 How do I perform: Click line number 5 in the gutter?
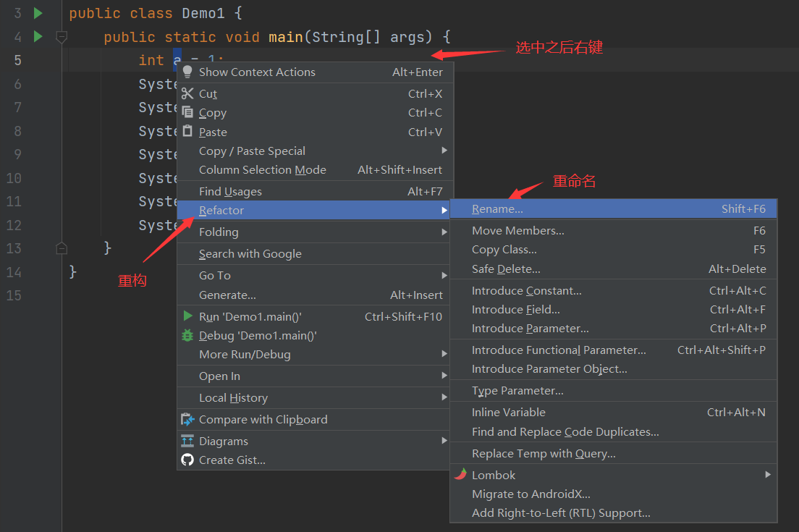click(x=18, y=60)
